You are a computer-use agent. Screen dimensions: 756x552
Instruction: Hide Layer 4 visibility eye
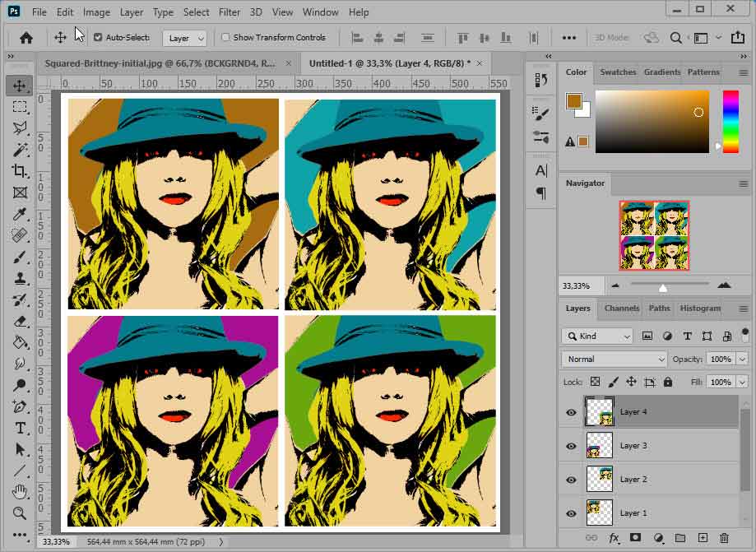tap(572, 412)
